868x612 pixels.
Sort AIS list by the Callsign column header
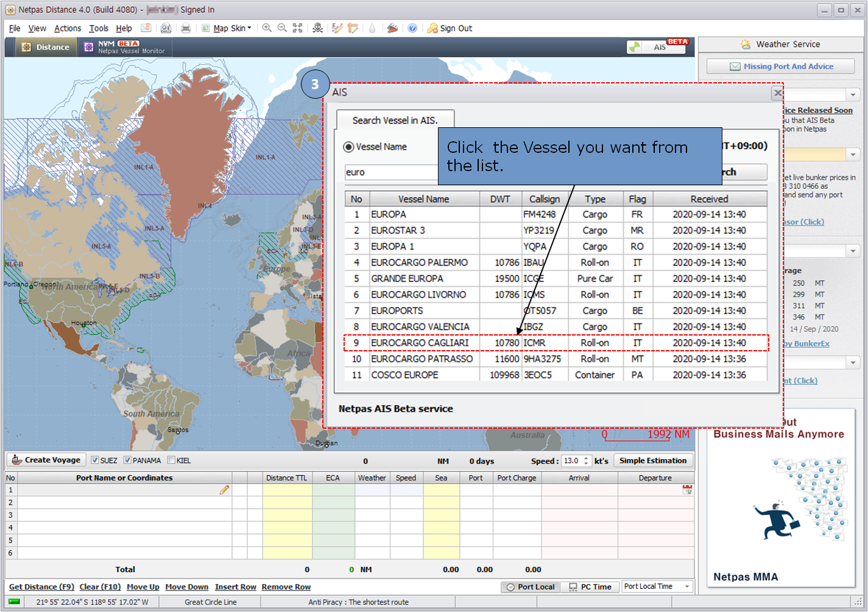pos(545,199)
